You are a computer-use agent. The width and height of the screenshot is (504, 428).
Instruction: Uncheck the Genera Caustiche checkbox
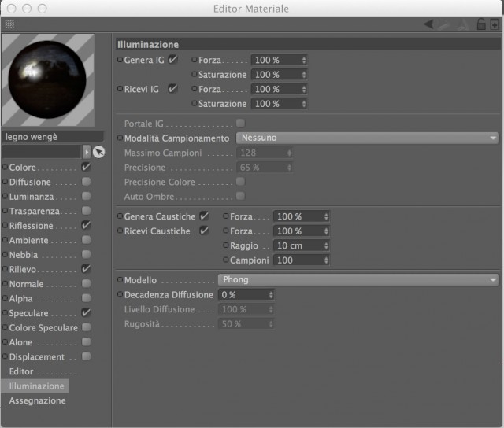click(204, 216)
